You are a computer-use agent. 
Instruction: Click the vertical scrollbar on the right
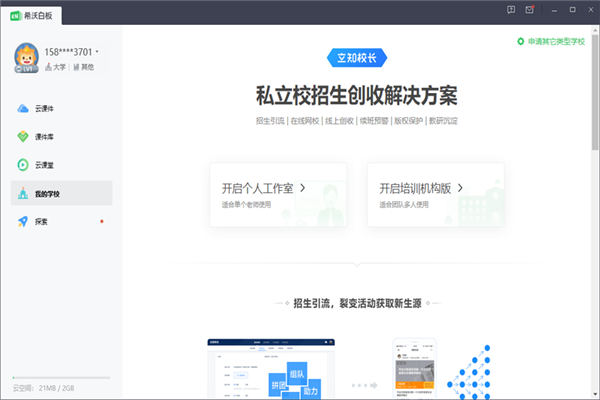(595, 92)
